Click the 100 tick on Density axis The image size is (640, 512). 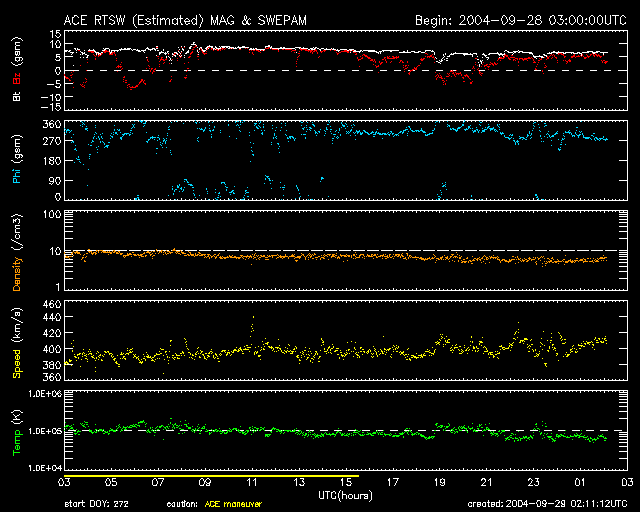tap(53, 214)
